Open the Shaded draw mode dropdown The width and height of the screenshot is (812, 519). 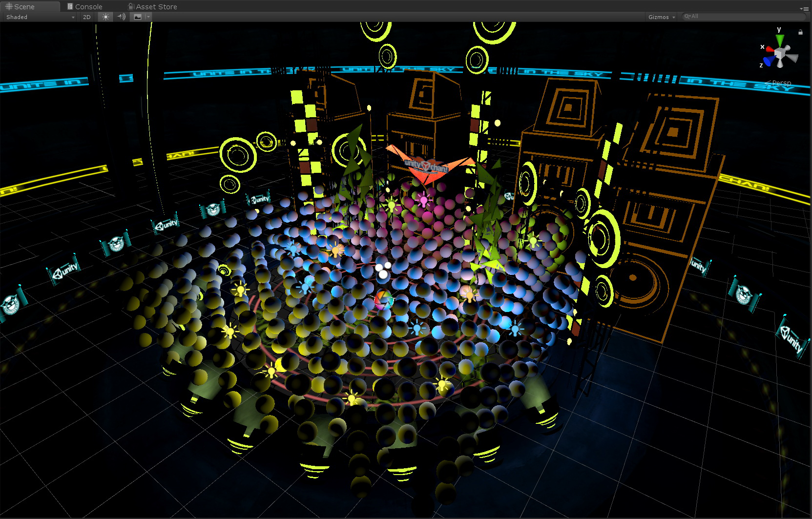(x=40, y=17)
